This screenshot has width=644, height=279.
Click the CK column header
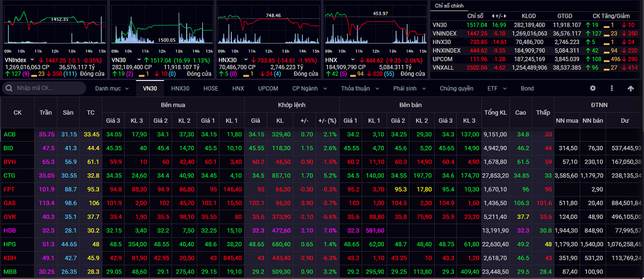click(x=17, y=113)
